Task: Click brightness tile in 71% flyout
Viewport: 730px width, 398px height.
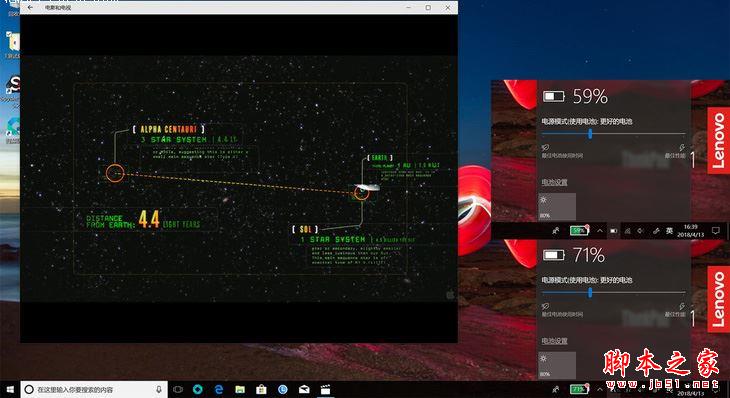Action: (x=557, y=365)
